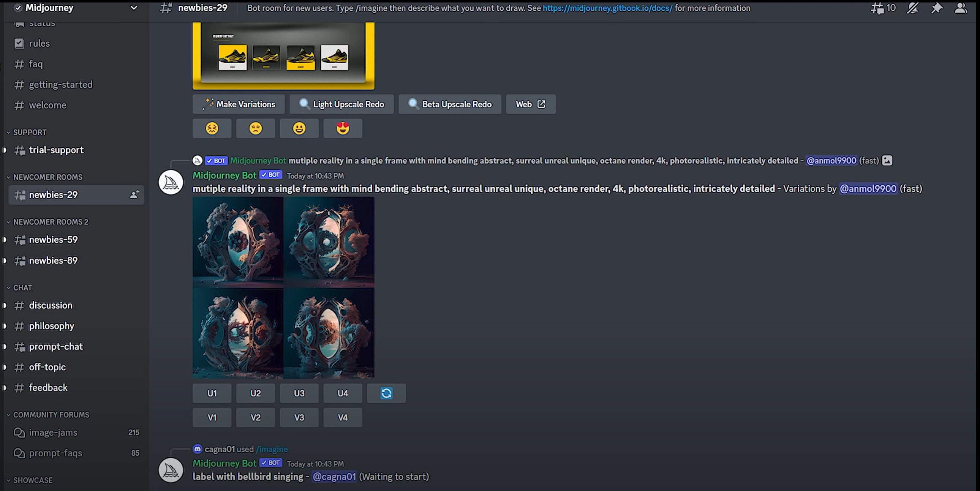The width and height of the screenshot is (980, 491).
Task: Click the prompt-faqs forum bubble icon
Action: click(x=19, y=453)
